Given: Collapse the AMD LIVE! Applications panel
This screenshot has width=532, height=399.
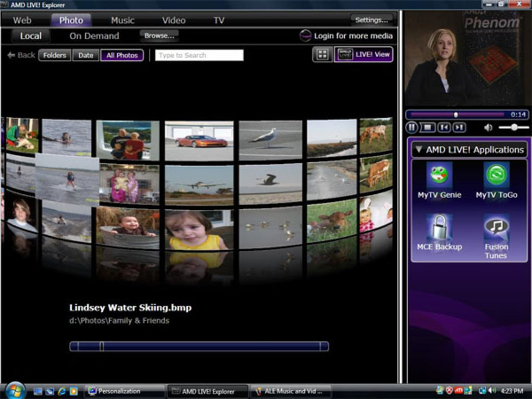Looking at the screenshot, I should click(x=419, y=150).
